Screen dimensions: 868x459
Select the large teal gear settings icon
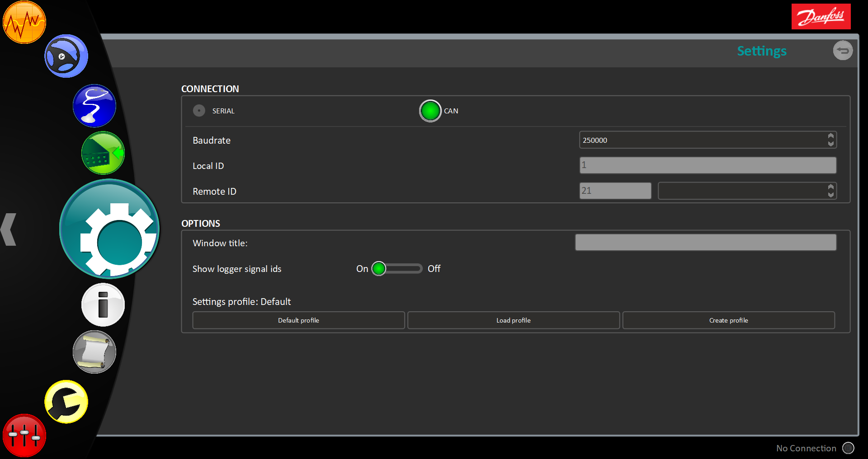(x=109, y=229)
